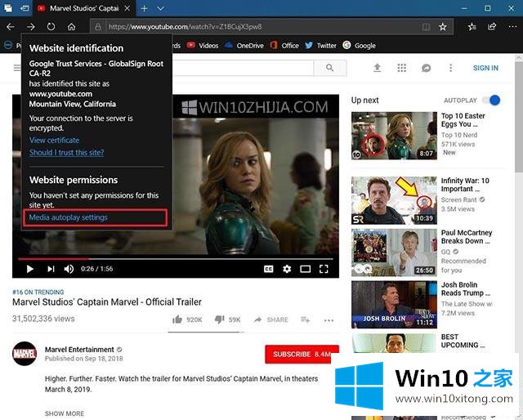Set tabs aside icon in title bar
523x420 pixels.
click(x=25, y=8)
